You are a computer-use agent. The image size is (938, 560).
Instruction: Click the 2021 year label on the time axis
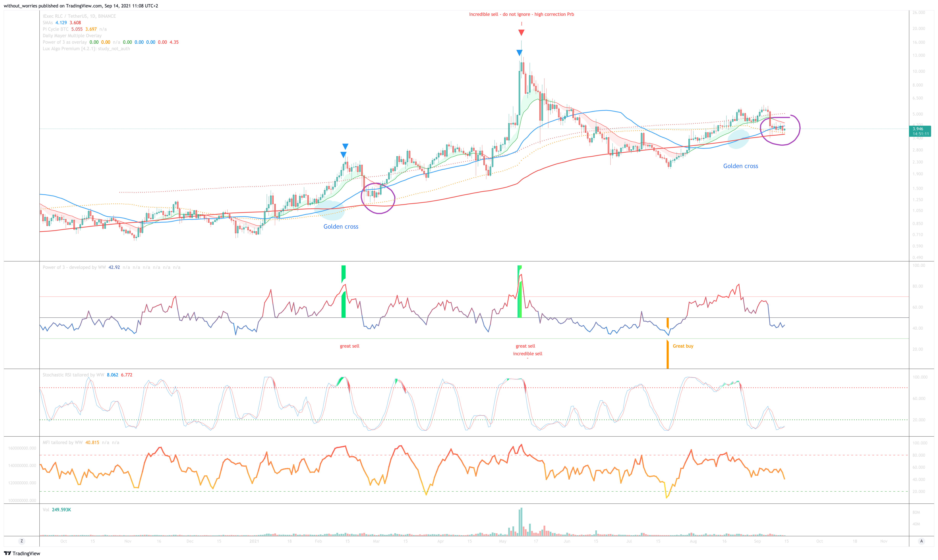coord(254,541)
